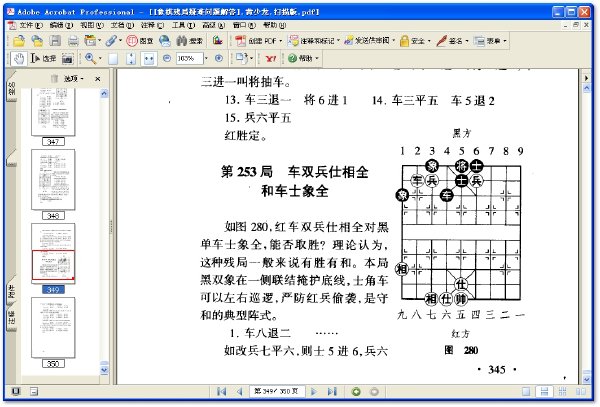Open the 注释(C) menu
Image resolution: width=600 pixels, height=407 pixels.
tap(152, 25)
